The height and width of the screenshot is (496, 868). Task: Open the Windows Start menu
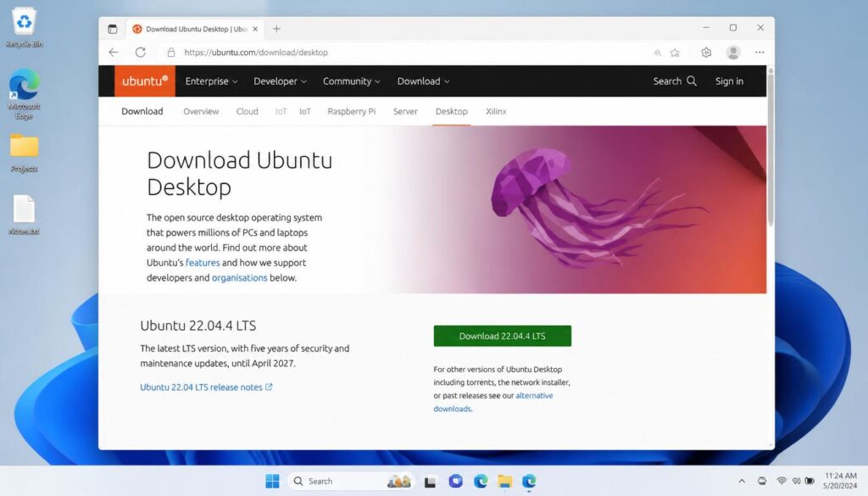click(272, 481)
